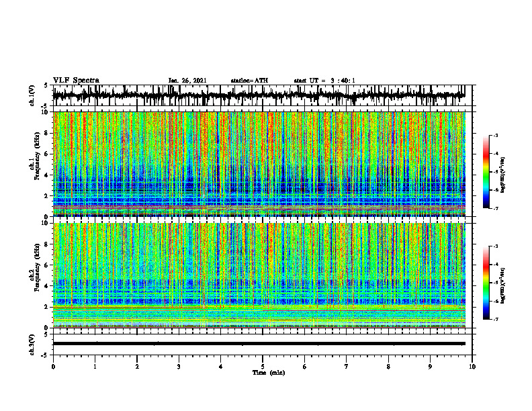Click the 'VLF Spectra' plot title
This screenshot has width=532, height=411.
76,81
